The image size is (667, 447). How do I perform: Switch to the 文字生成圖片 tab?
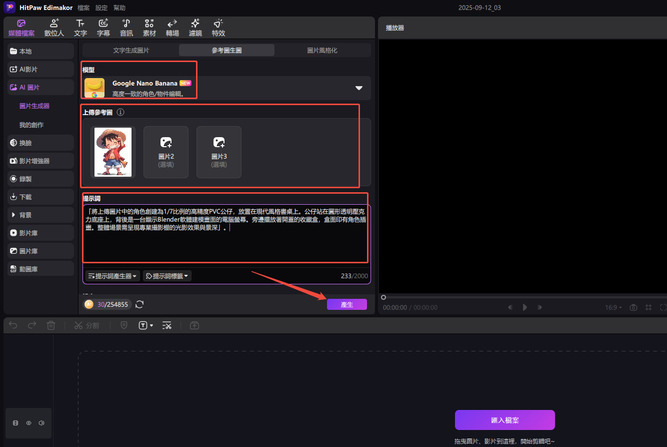click(x=129, y=49)
